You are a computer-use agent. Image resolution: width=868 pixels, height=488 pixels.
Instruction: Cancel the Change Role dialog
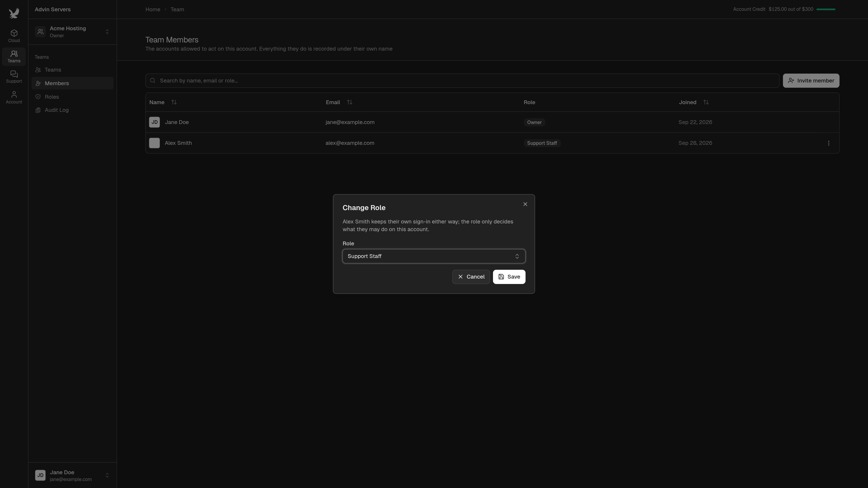pos(471,277)
